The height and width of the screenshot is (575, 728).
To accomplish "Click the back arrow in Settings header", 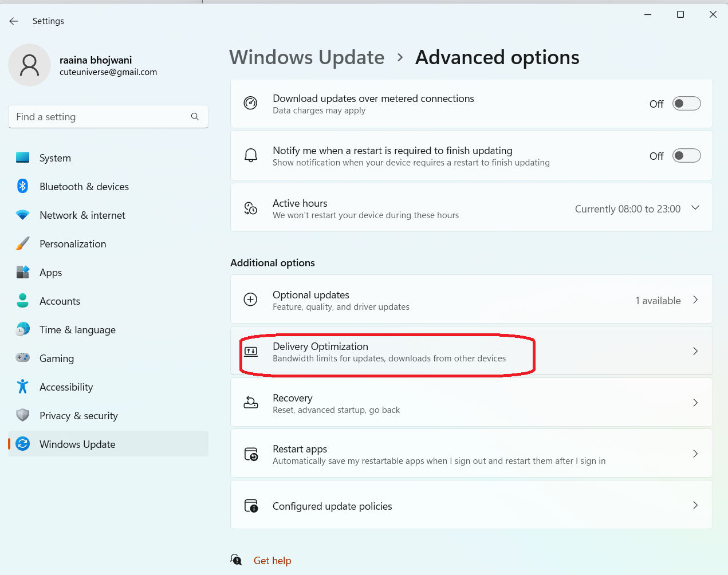I will (14, 21).
